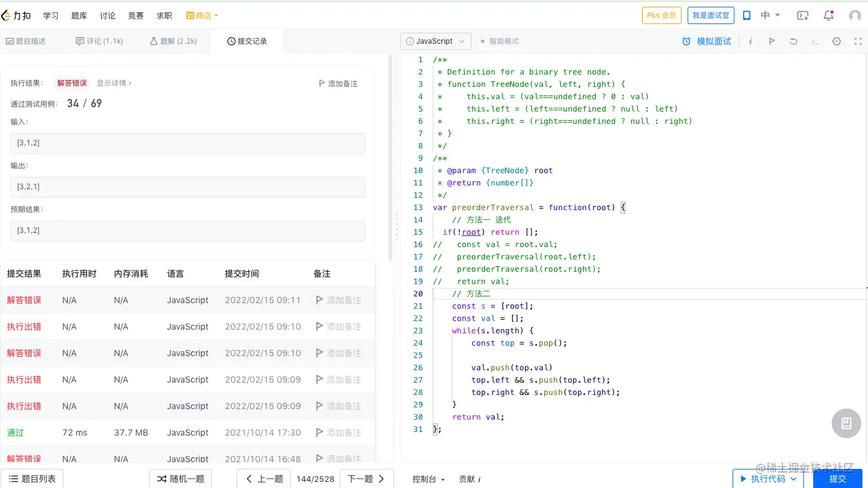This screenshot has height=488, width=868.
Task: Open the mobile app phone icon
Action: coord(747,15)
